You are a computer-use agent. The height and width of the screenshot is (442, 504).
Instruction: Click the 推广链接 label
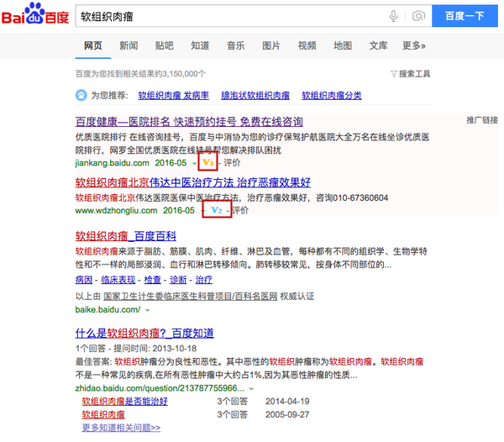pos(482,120)
